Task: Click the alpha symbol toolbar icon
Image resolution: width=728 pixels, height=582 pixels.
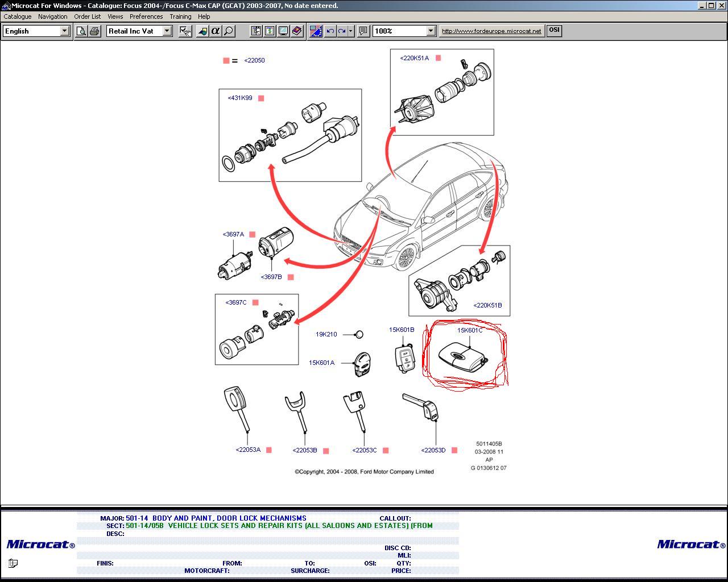Action: point(216,31)
